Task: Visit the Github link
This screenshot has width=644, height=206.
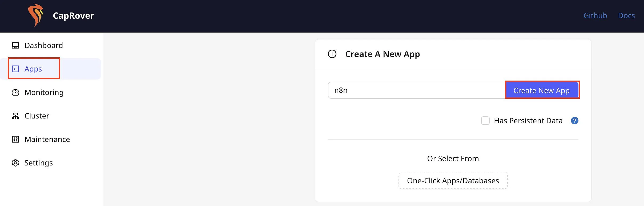Action: click(595, 15)
